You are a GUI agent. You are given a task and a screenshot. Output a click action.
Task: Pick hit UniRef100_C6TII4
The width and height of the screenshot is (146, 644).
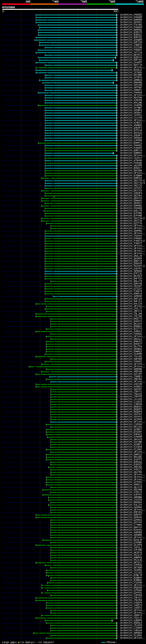pos(131,53)
